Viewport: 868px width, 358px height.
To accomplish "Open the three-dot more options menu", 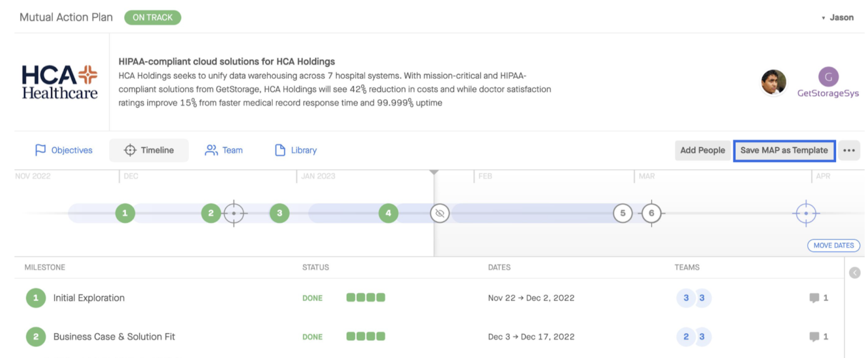I will click(849, 150).
